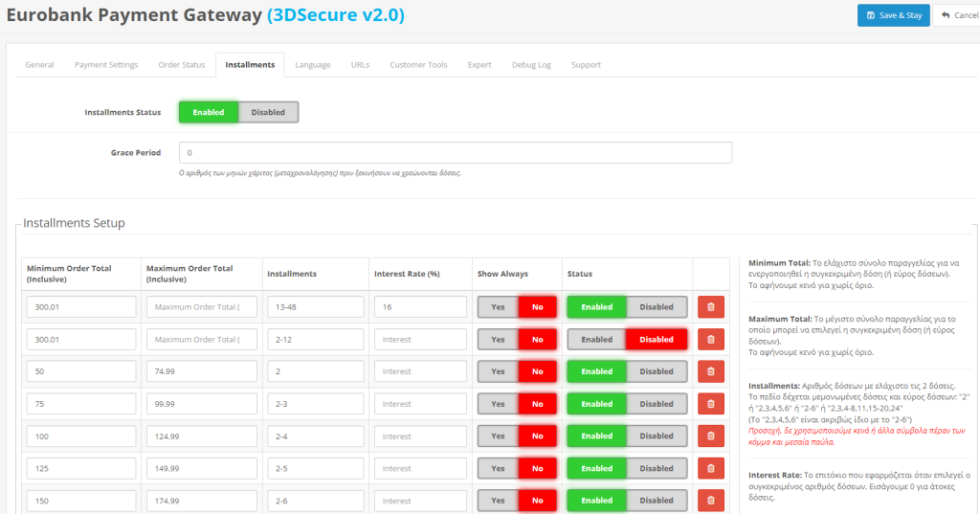Click the Installments Setup heading

point(74,223)
